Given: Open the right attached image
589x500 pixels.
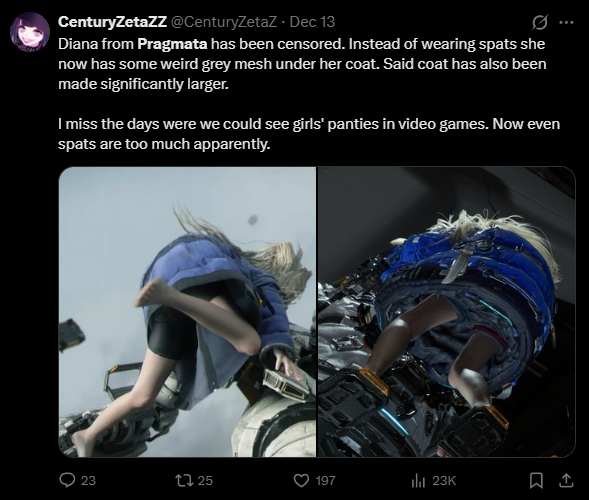Looking at the screenshot, I should click(x=446, y=312).
